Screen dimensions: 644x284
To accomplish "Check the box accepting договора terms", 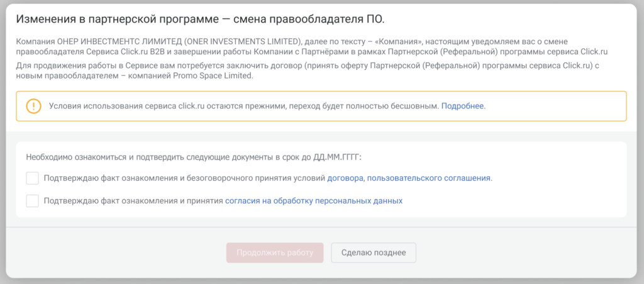I will point(33,178).
